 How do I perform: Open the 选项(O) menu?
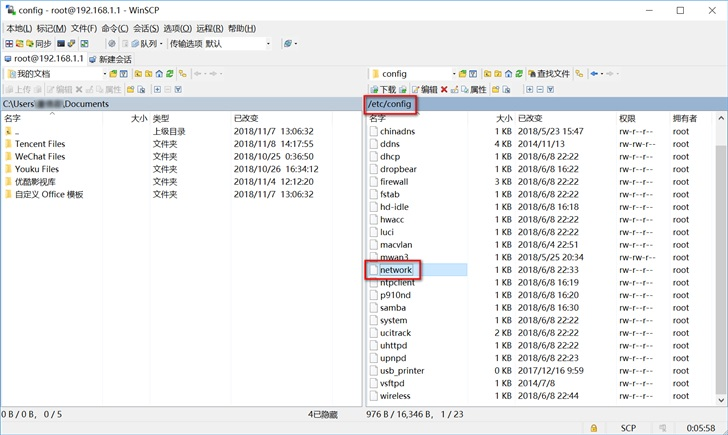(x=178, y=29)
